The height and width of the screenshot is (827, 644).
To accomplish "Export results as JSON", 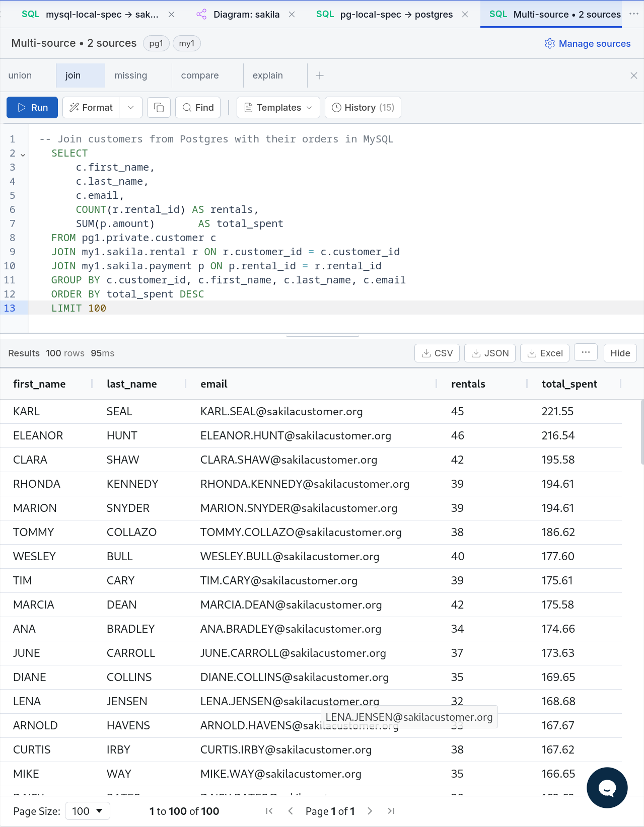I will tap(490, 353).
